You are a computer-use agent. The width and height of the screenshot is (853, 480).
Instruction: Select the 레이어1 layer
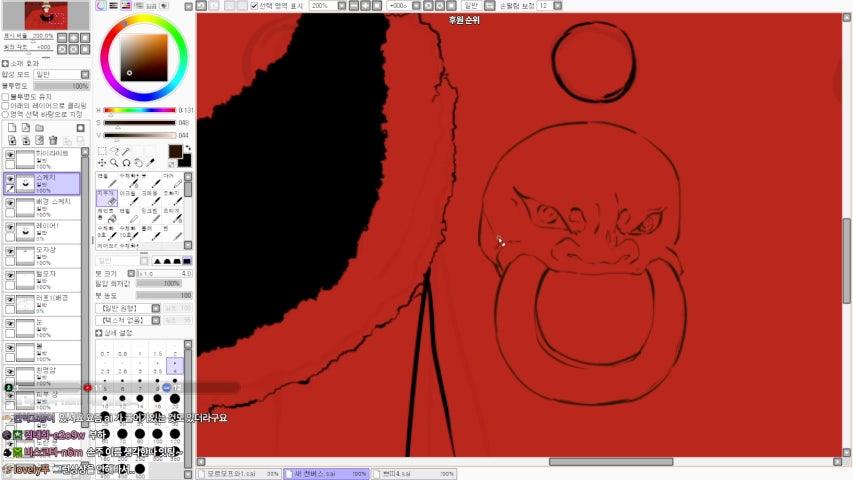coord(42,232)
